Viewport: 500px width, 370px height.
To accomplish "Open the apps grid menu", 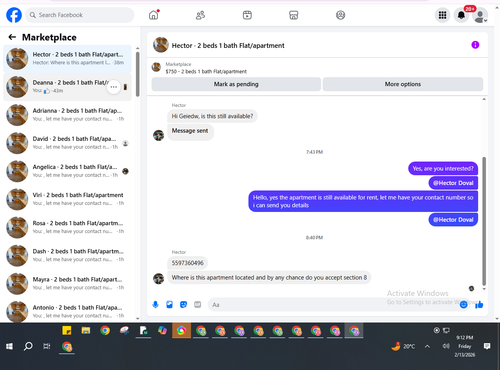I will (442, 15).
